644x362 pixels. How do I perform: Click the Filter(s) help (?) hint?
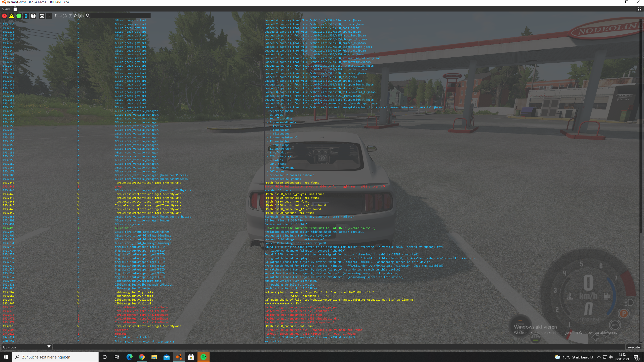(70, 16)
